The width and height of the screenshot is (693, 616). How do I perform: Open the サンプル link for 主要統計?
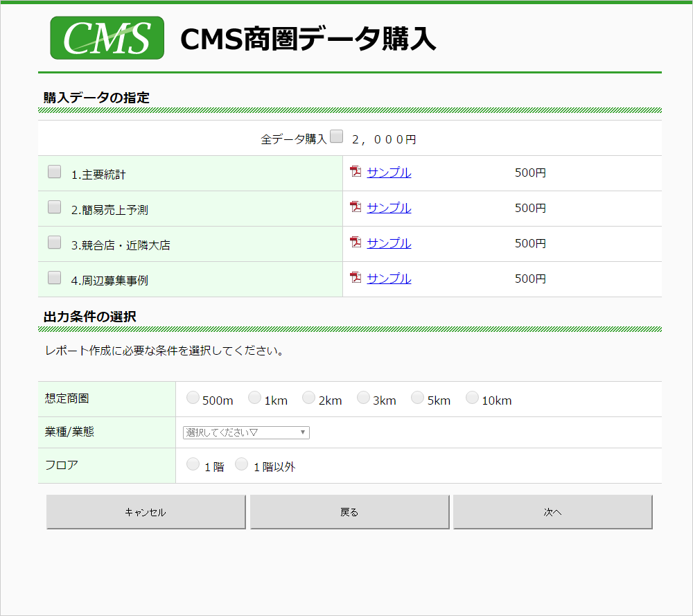tap(388, 173)
